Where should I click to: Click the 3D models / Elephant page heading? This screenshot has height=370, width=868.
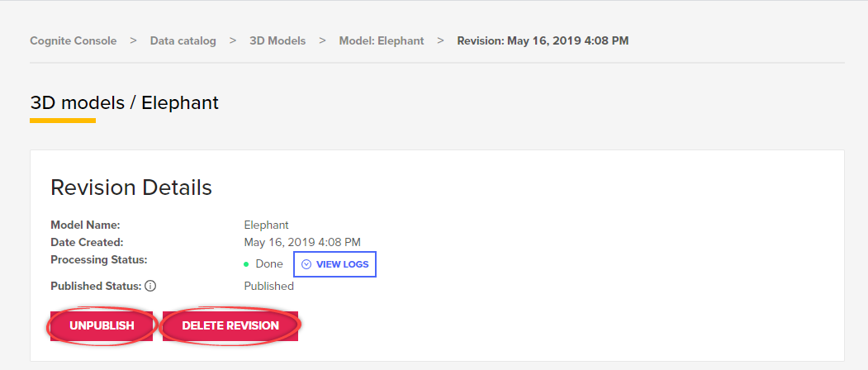pyautogui.click(x=124, y=103)
